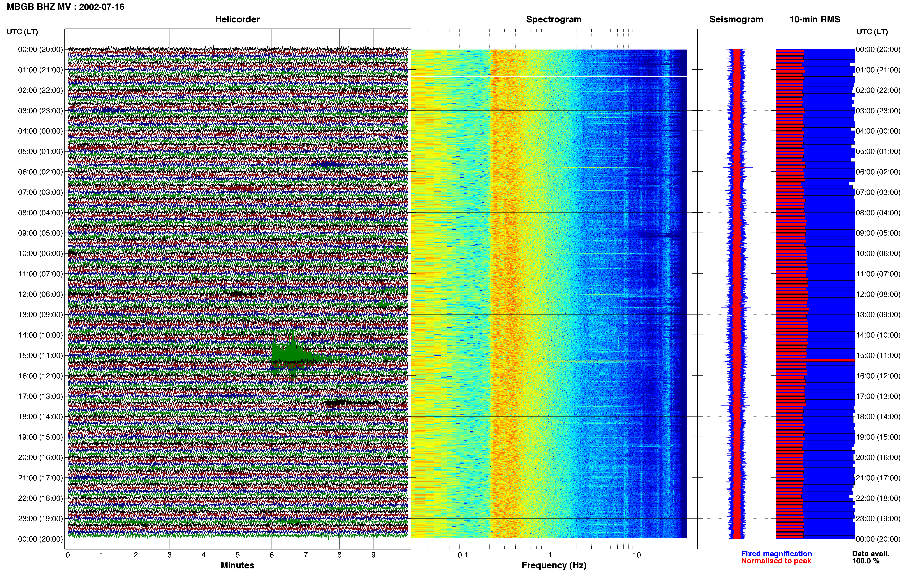
Task: Click the 'Minutes' x-axis label
Action: [237, 565]
